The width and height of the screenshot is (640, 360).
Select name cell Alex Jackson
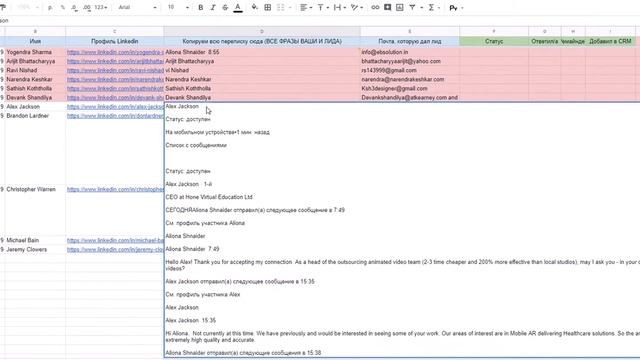[35, 107]
